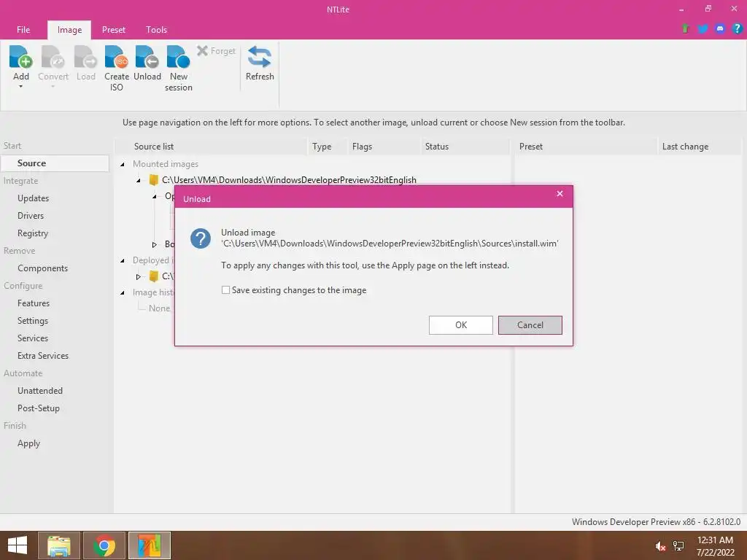Collapse the Image history group

pos(123,293)
